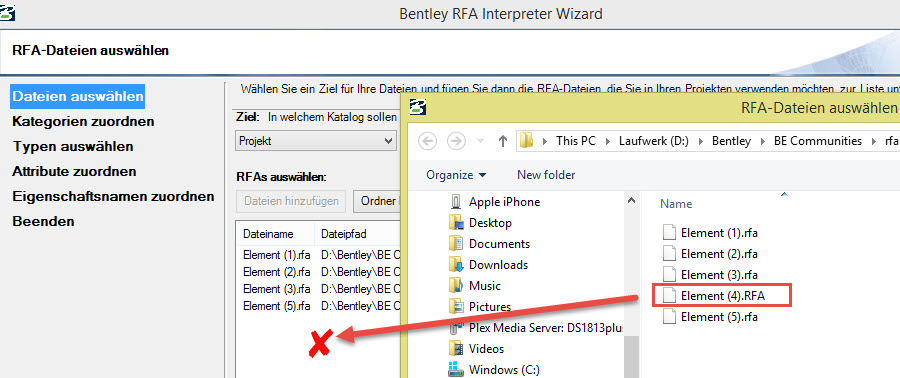Select Apple iPhone in navigation pane
The image size is (900, 378).
(504, 202)
